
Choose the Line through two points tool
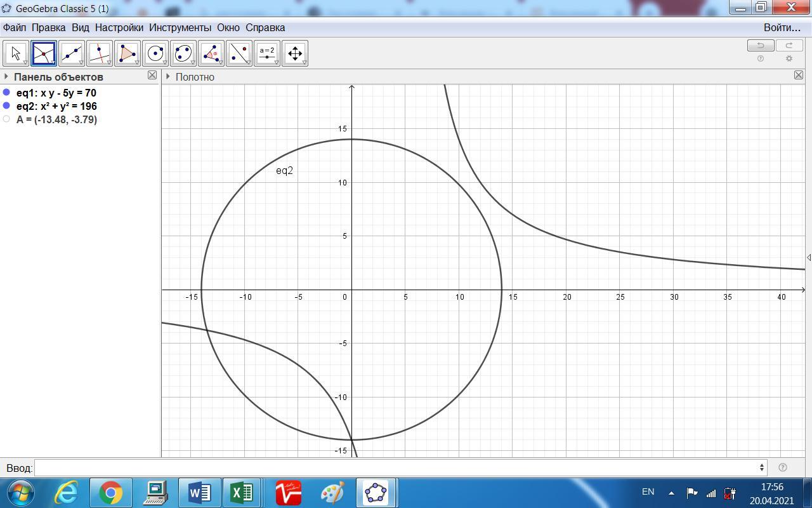(72, 54)
